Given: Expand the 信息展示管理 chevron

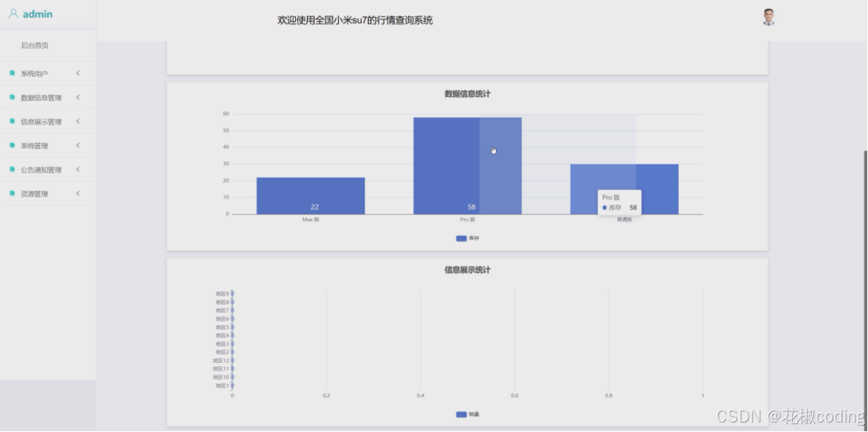Looking at the screenshot, I should (78, 122).
